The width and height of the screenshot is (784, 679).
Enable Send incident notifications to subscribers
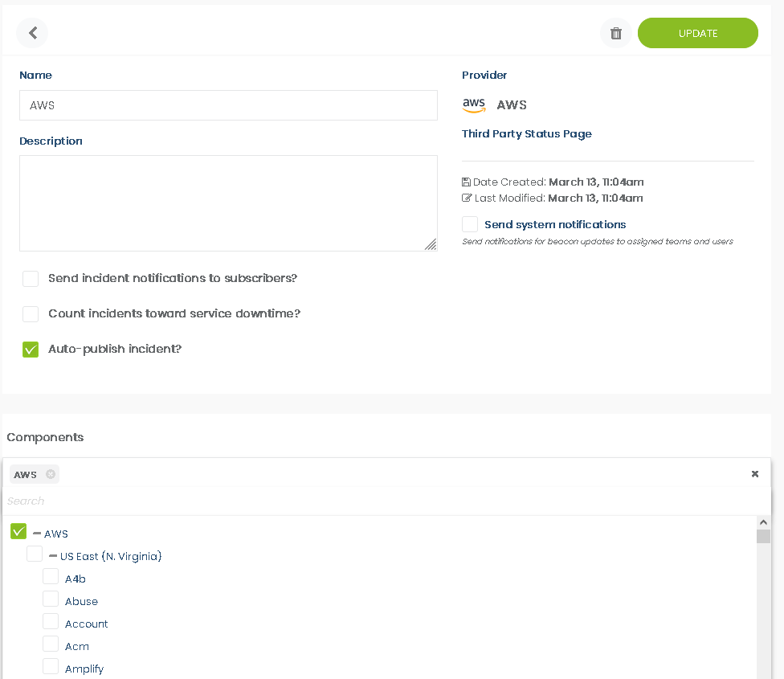click(31, 279)
